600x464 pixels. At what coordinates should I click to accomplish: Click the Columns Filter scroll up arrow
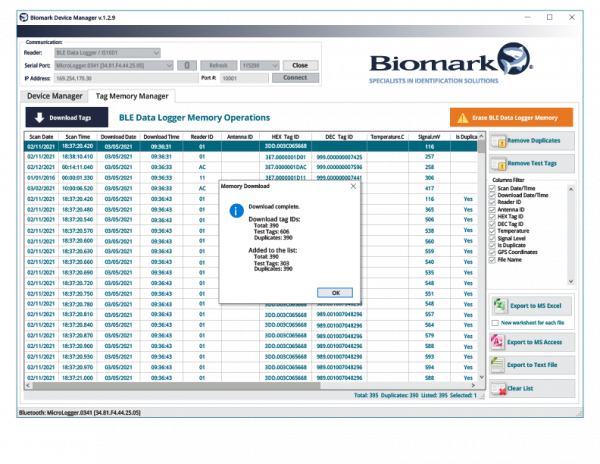click(x=571, y=189)
